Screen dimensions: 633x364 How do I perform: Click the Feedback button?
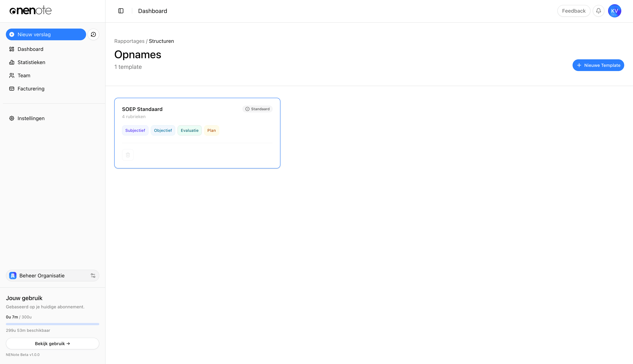click(x=573, y=11)
